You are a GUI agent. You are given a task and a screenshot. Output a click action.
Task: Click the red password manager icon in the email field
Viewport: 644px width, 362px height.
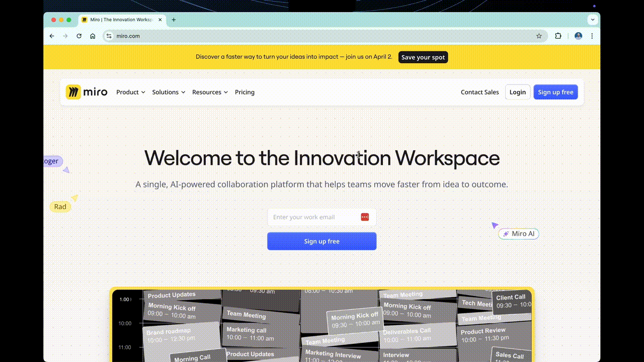365,217
